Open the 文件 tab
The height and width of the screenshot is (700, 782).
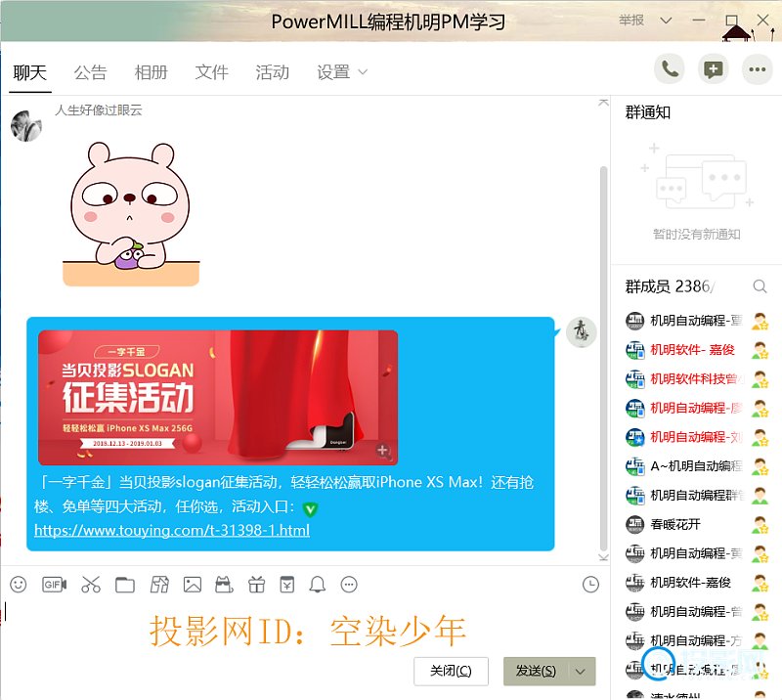[211, 72]
